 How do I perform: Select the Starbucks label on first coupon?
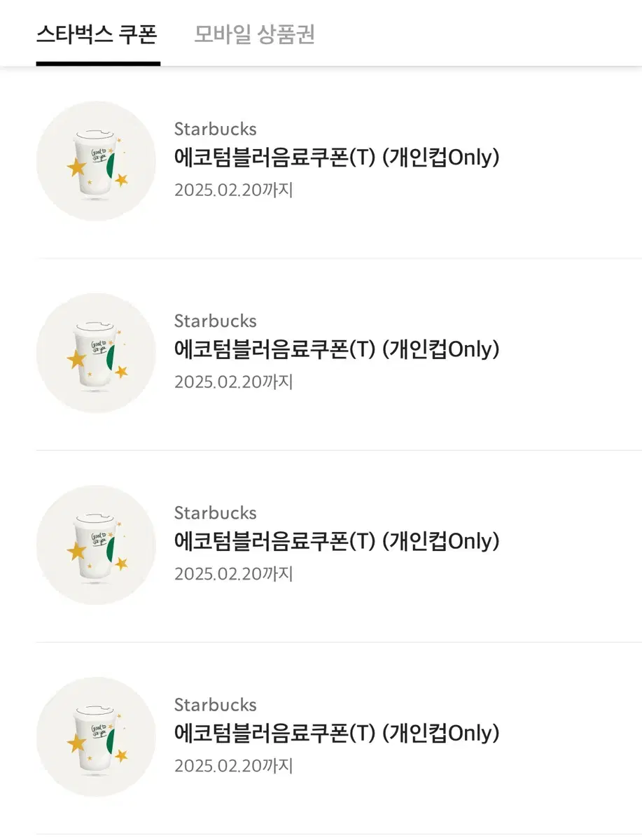[216, 129]
